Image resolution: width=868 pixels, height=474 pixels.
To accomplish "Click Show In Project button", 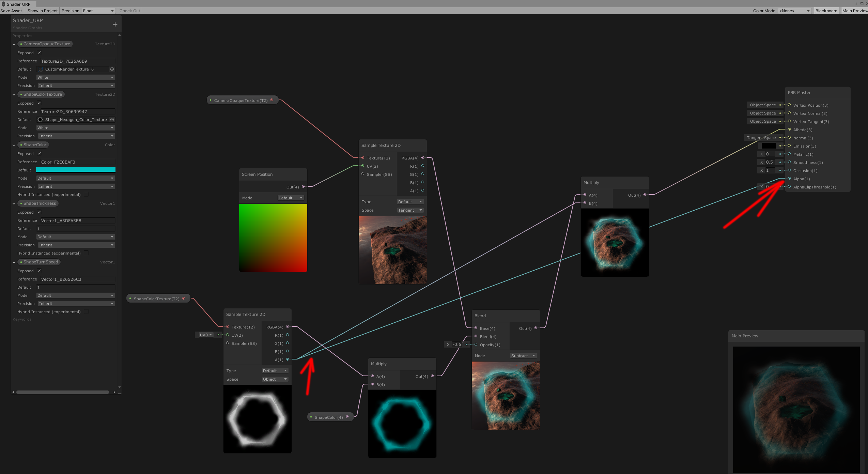I will pyautogui.click(x=43, y=11).
